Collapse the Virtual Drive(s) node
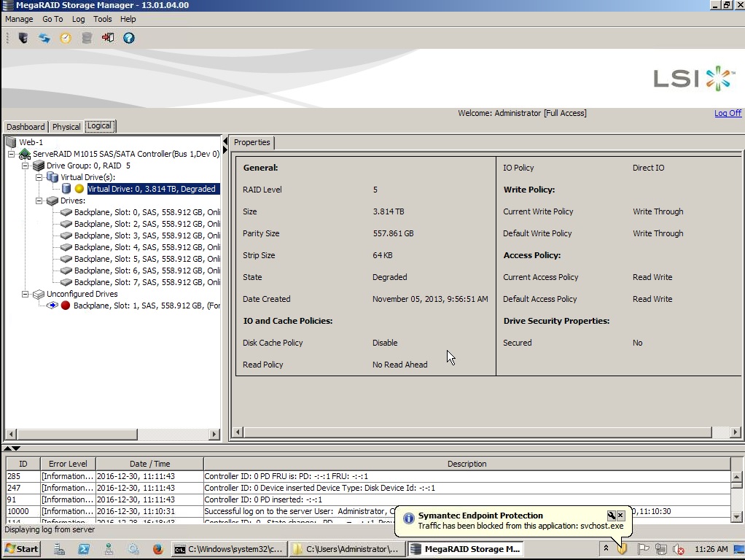This screenshot has width=745, height=560. 39,177
